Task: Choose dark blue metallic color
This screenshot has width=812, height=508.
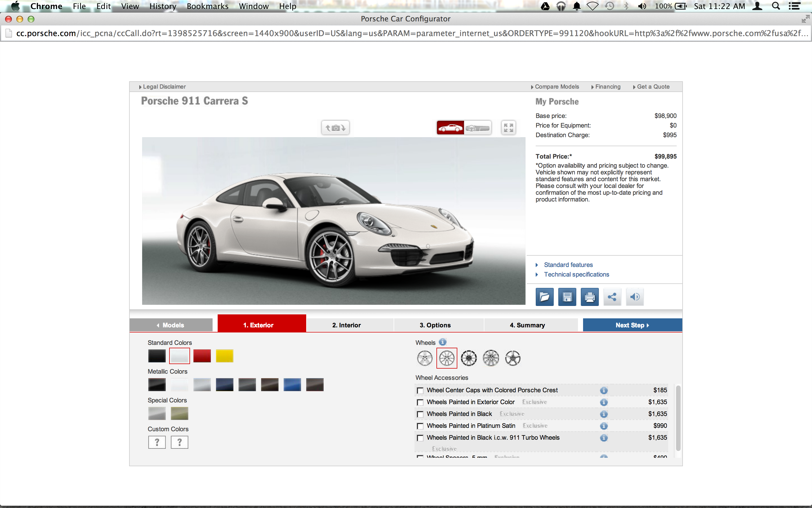Action: [x=224, y=385]
